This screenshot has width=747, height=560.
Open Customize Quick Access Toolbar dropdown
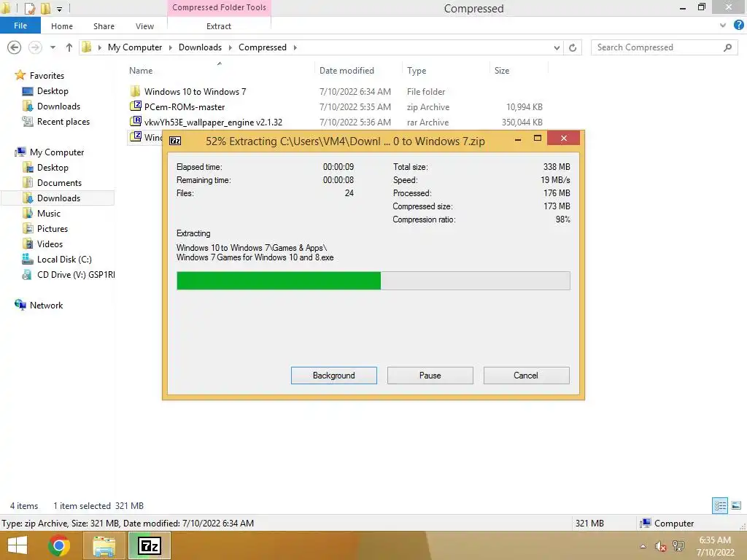coord(59,9)
